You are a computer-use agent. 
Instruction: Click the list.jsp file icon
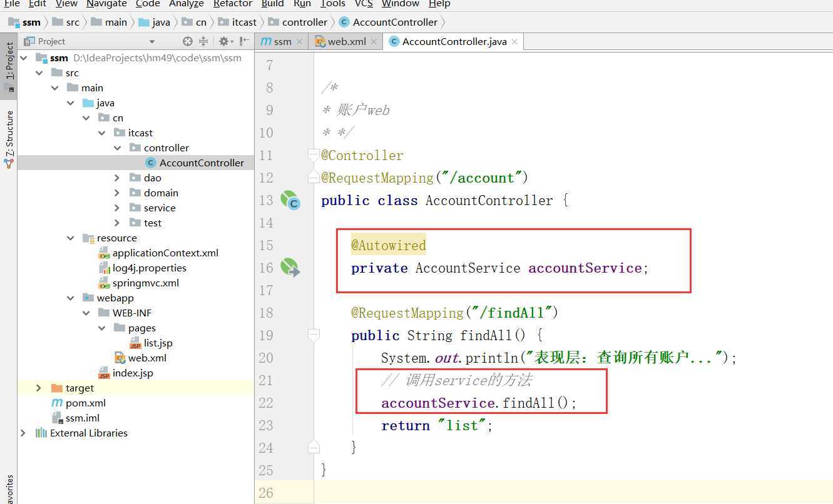(x=135, y=343)
